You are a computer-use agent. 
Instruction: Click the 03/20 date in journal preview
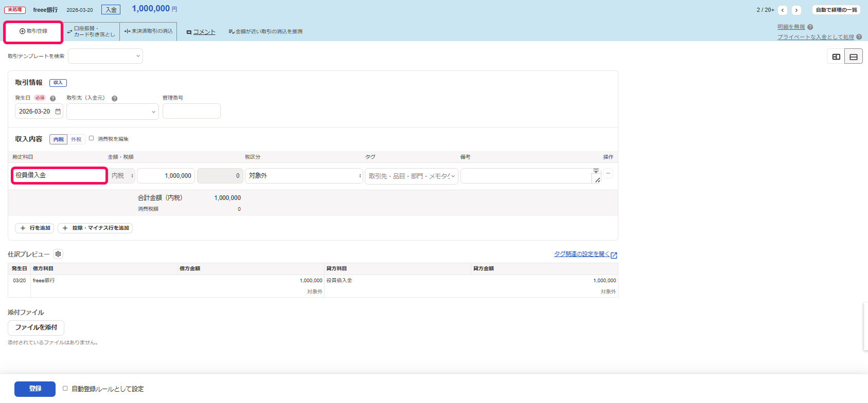19,281
